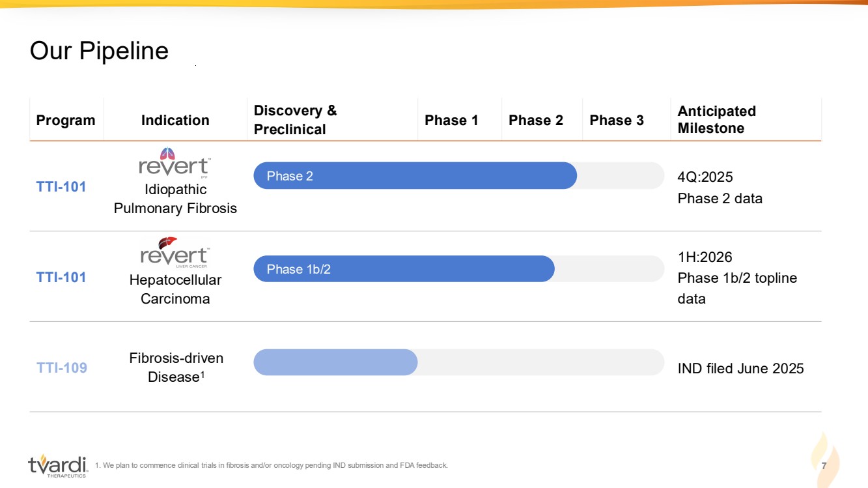Click the Phase 1 column header

coord(451,121)
